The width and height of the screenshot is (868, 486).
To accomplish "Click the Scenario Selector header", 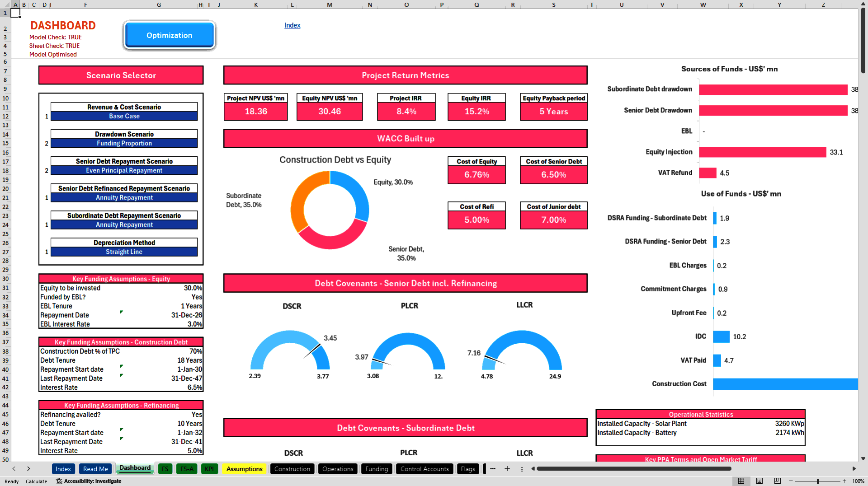I will pyautogui.click(x=121, y=75).
